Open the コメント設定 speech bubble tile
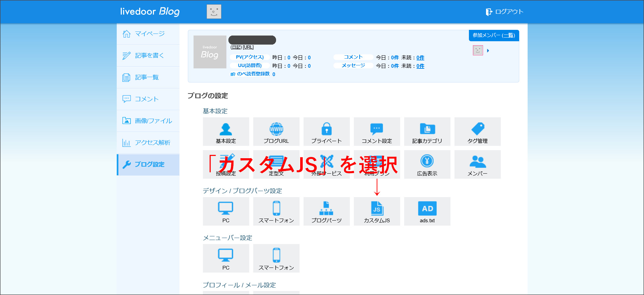The height and width of the screenshot is (295, 644). click(377, 131)
